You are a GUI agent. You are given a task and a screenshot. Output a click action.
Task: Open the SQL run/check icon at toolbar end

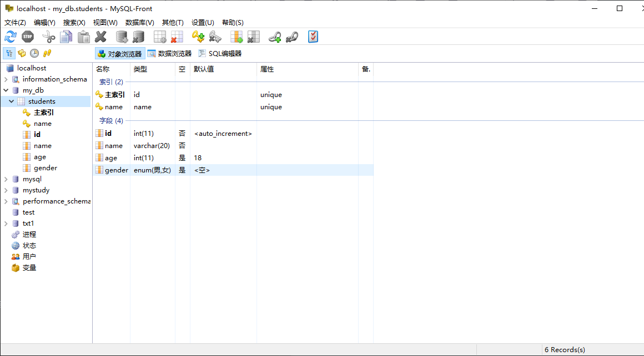[313, 37]
